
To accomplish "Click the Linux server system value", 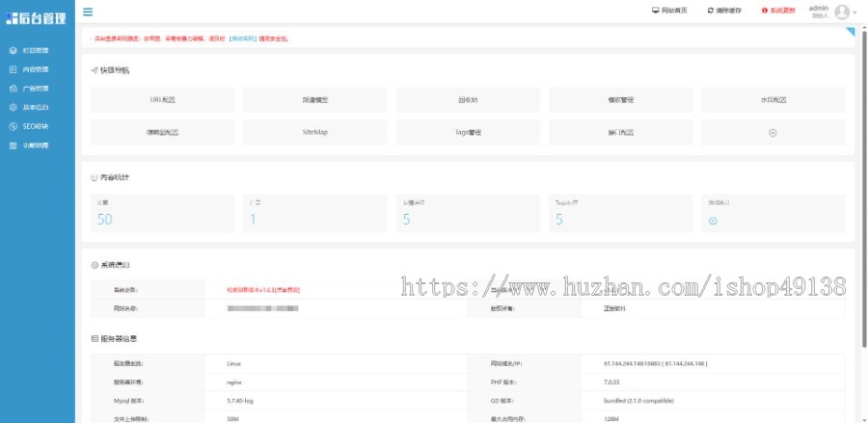I will [233, 364].
